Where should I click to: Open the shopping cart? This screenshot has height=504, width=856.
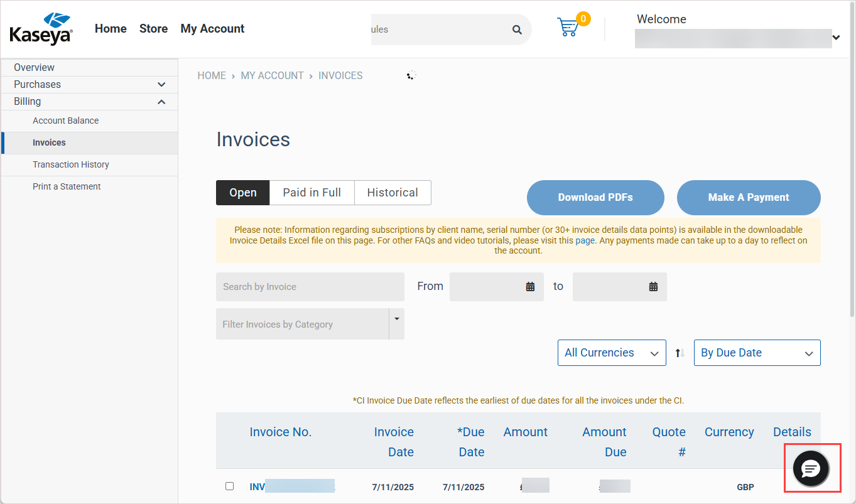(568, 27)
